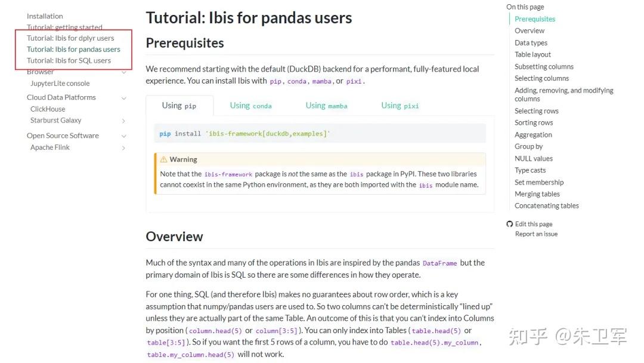Open the ClickHouse documentation page
The height and width of the screenshot is (363, 644).
click(x=47, y=109)
